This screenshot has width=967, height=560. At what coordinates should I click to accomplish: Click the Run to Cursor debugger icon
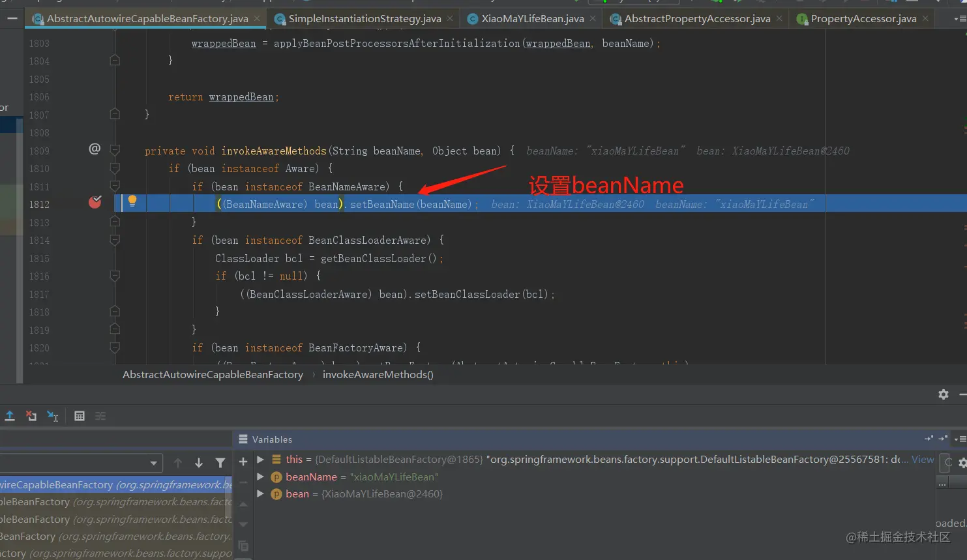point(53,416)
